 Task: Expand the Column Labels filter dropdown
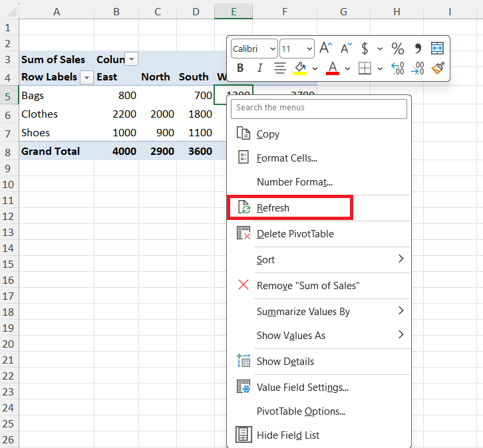click(132, 59)
